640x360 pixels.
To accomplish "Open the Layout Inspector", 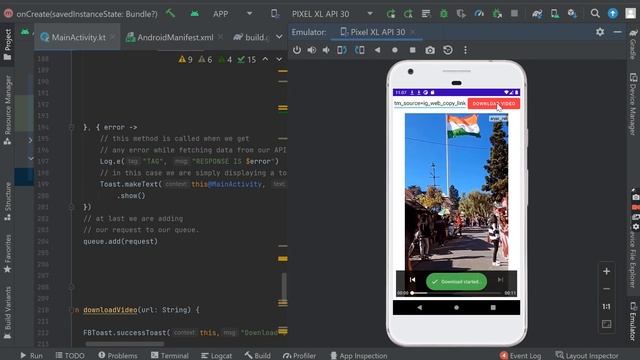I will (587, 356).
